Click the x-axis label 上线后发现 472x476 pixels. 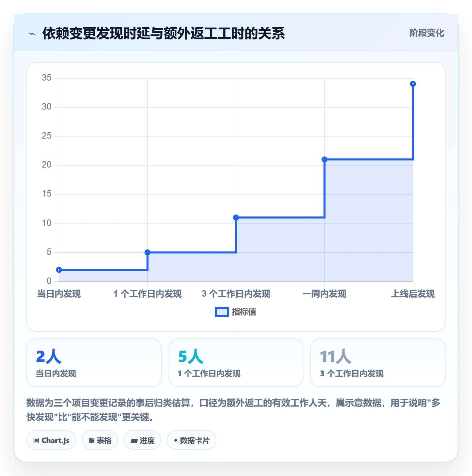pos(413,294)
